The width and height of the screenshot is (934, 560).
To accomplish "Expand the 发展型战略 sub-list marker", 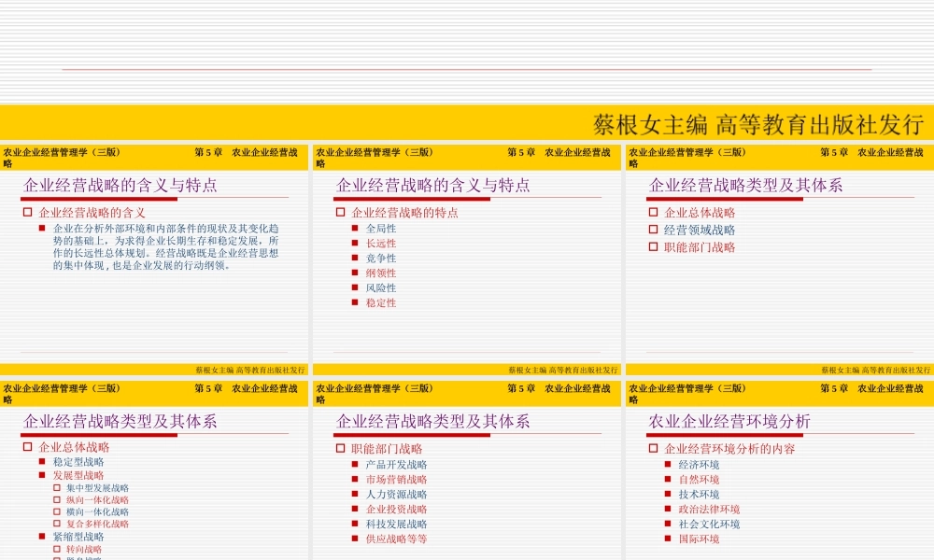I will [41, 475].
